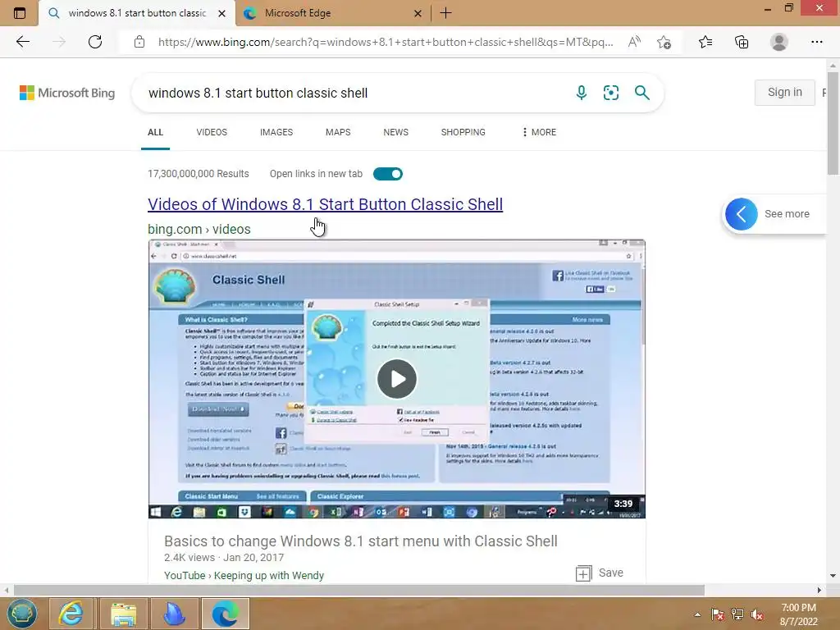
Task: Switch to the IMAGES tab
Action: click(276, 132)
